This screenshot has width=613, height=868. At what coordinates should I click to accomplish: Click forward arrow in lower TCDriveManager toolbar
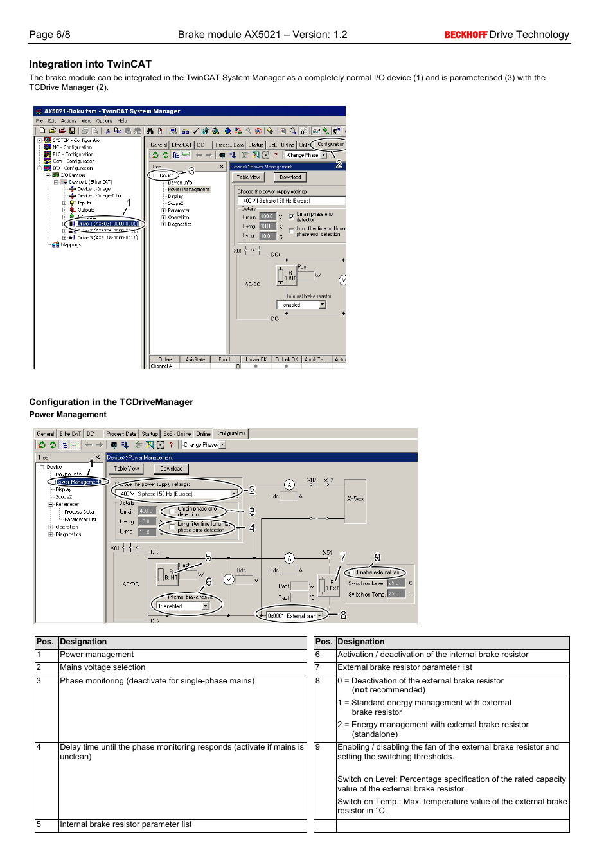[x=99, y=445]
